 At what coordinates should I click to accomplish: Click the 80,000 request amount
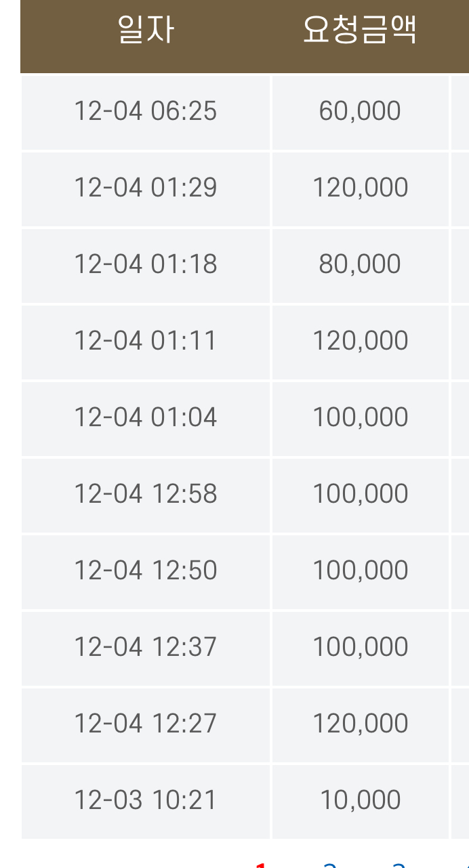(x=360, y=264)
